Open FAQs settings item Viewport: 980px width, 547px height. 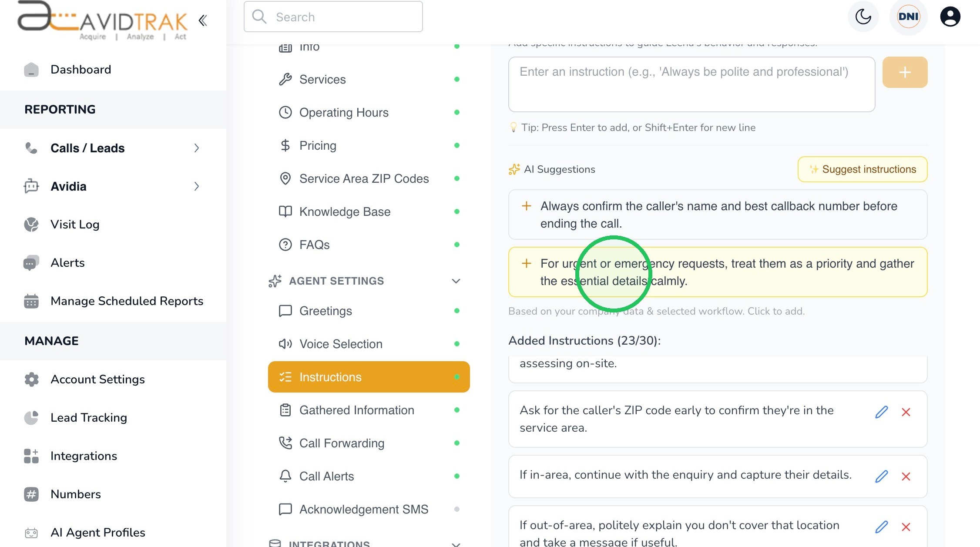369,245
